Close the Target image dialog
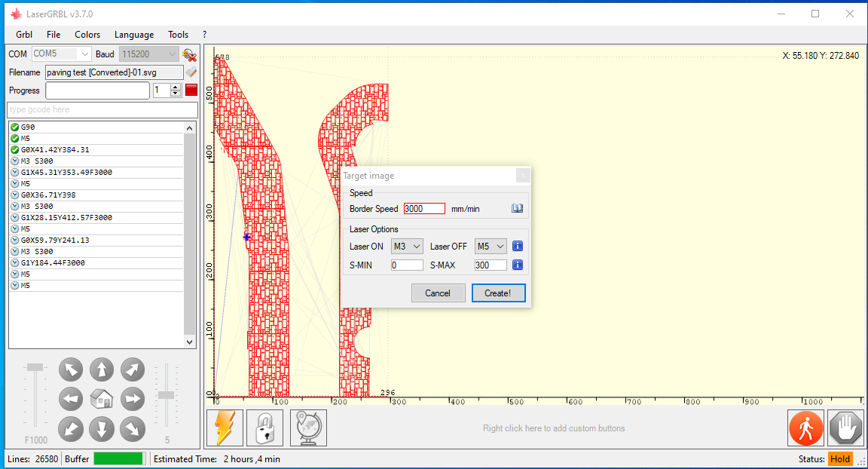Image resolution: width=868 pixels, height=469 pixels. tap(523, 176)
